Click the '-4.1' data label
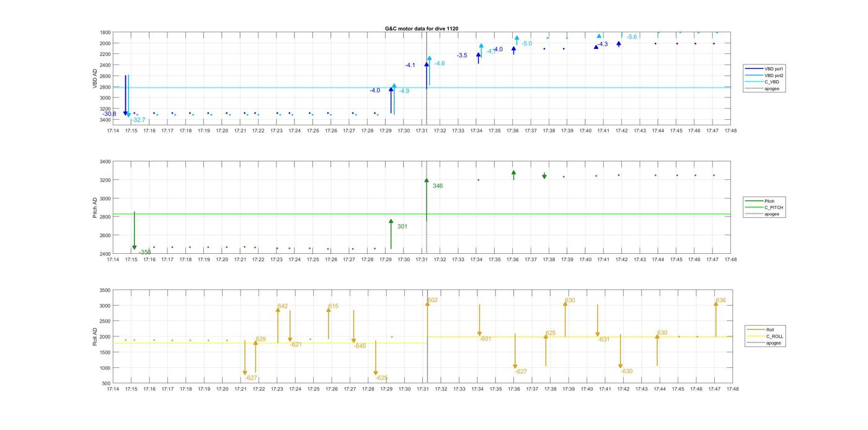Image resolution: width=868 pixels, height=430 pixels. [410, 65]
